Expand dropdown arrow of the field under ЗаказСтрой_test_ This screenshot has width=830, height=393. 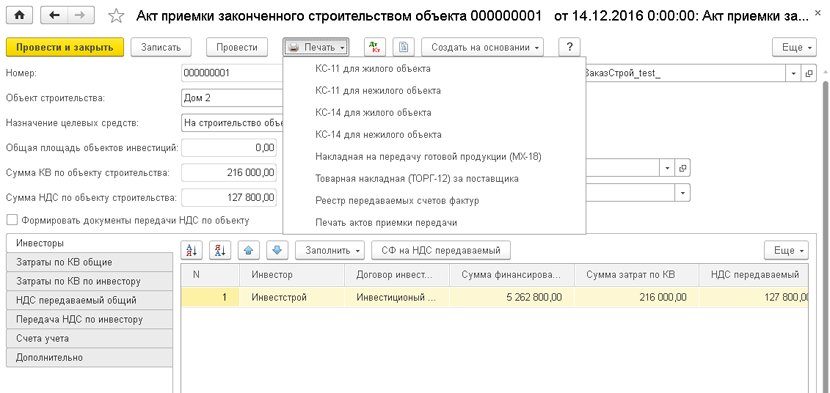668,168
